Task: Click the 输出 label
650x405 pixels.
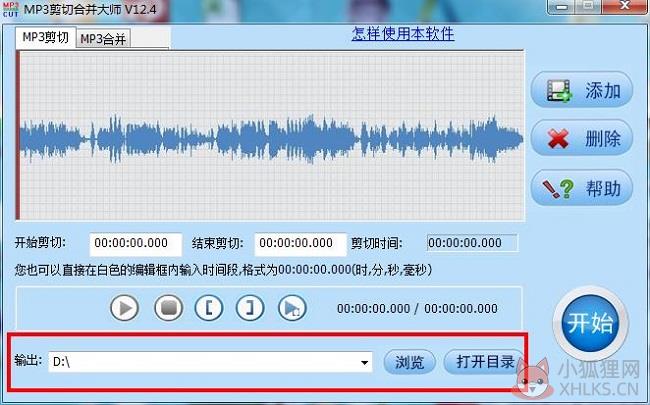Action: [x=28, y=360]
